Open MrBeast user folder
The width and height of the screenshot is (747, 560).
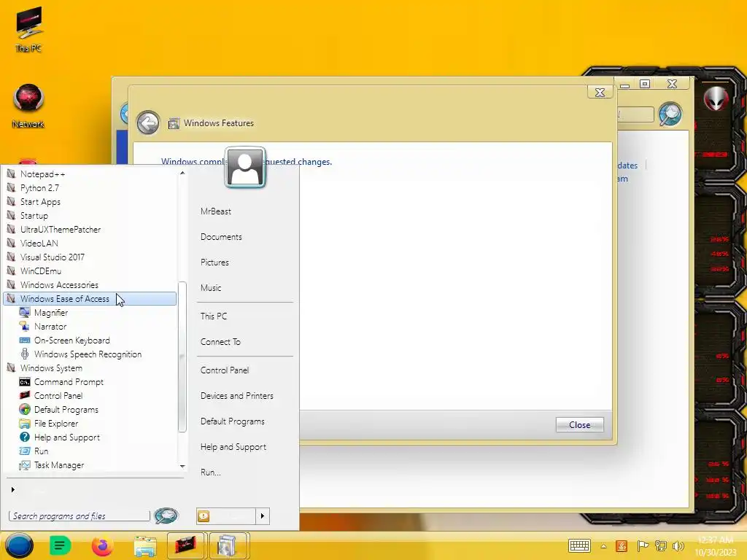click(x=216, y=211)
